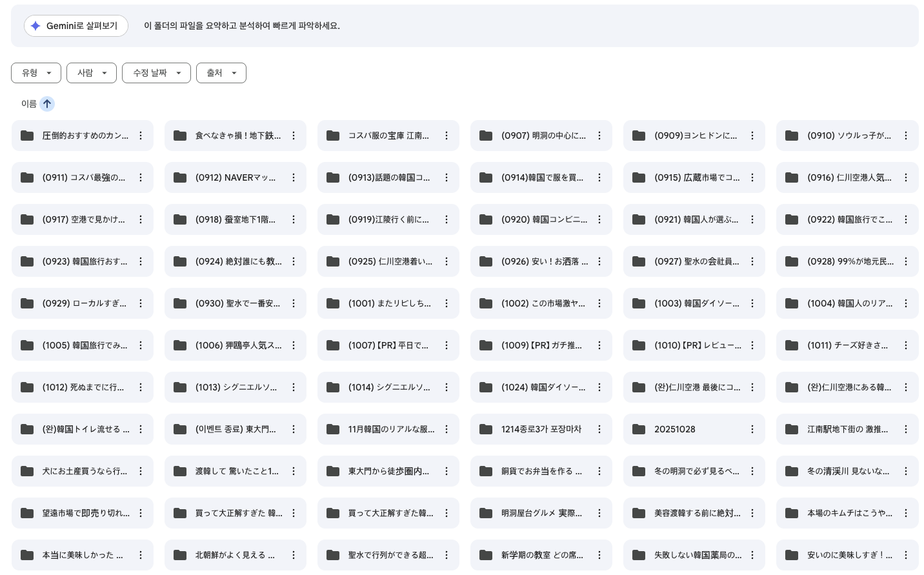The image size is (924, 575).
Task: Click more options for (1011) チーズ folder
Action: [x=905, y=345]
